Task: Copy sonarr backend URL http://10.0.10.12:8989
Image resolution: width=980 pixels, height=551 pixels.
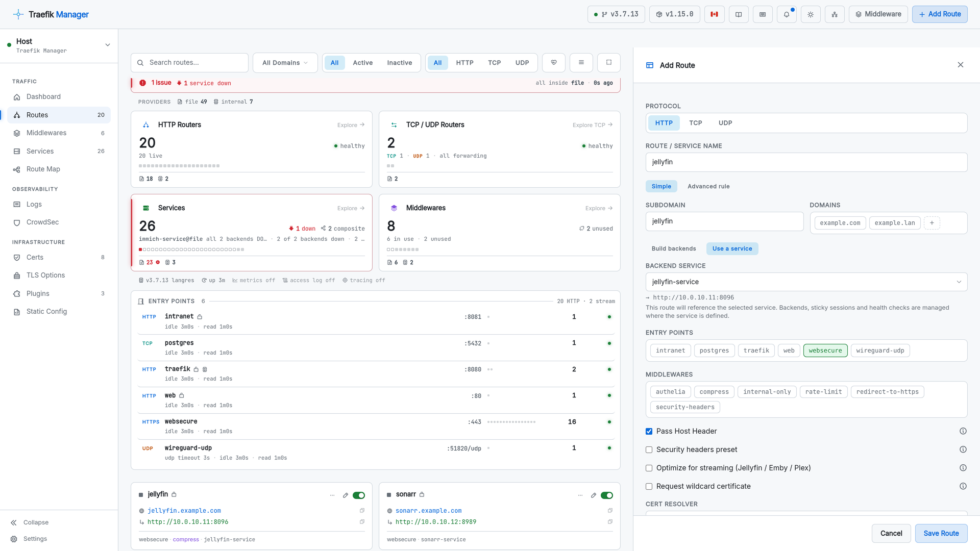Action: click(610, 521)
